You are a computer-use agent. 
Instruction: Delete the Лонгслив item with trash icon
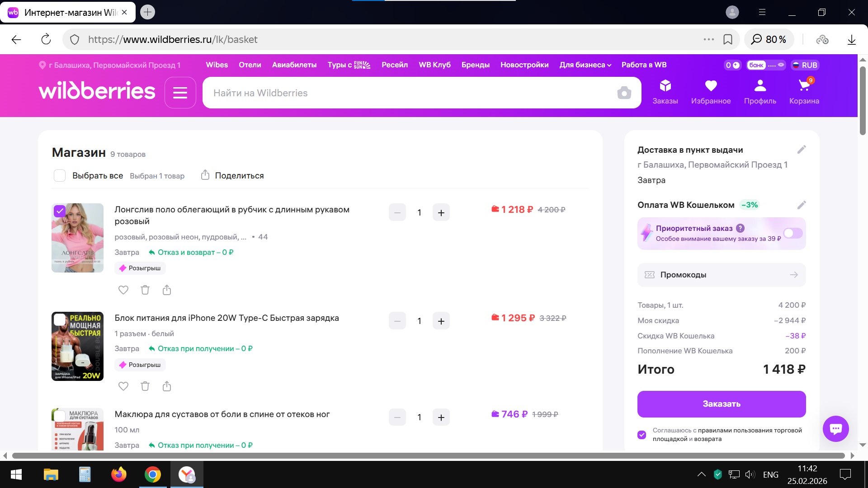tap(145, 290)
